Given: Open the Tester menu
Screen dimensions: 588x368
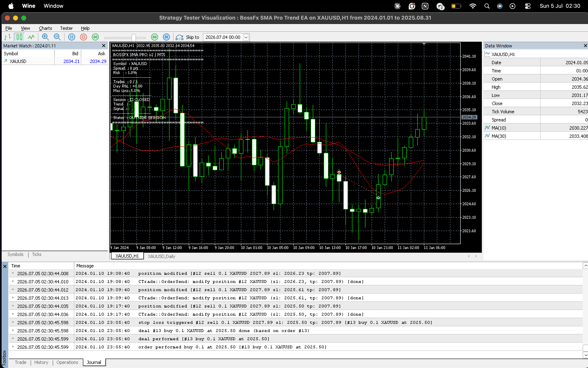Looking at the screenshot, I should (66, 28).
